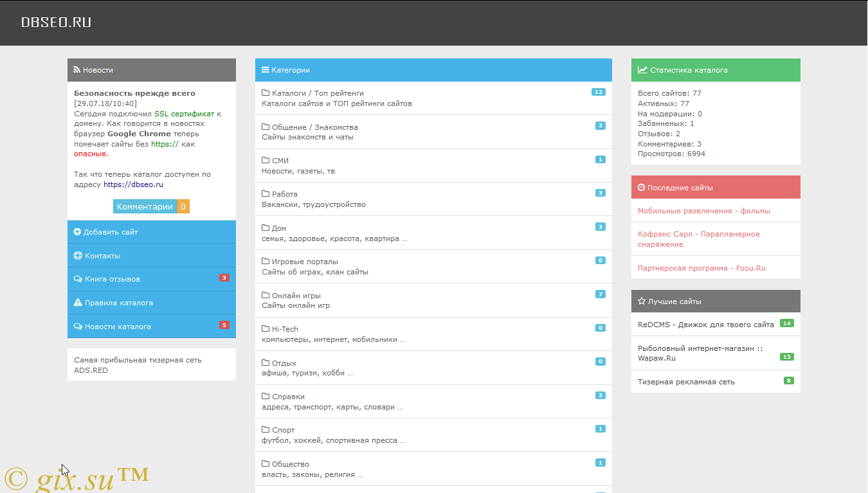Click the warning icon beside Правила каталога
Screen dimensions: 868x493
78,303
